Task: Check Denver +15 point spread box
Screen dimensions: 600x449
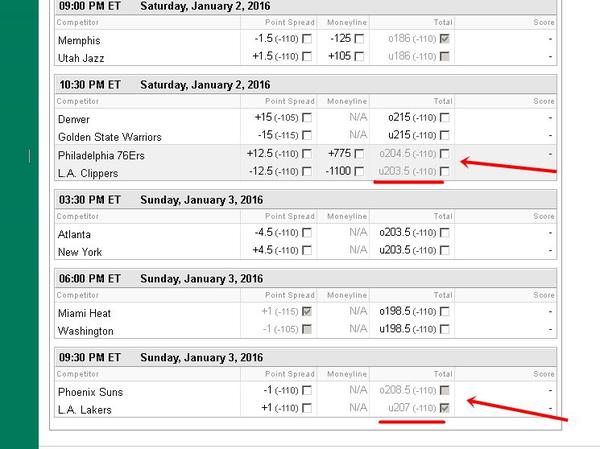Action: [307, 117]
